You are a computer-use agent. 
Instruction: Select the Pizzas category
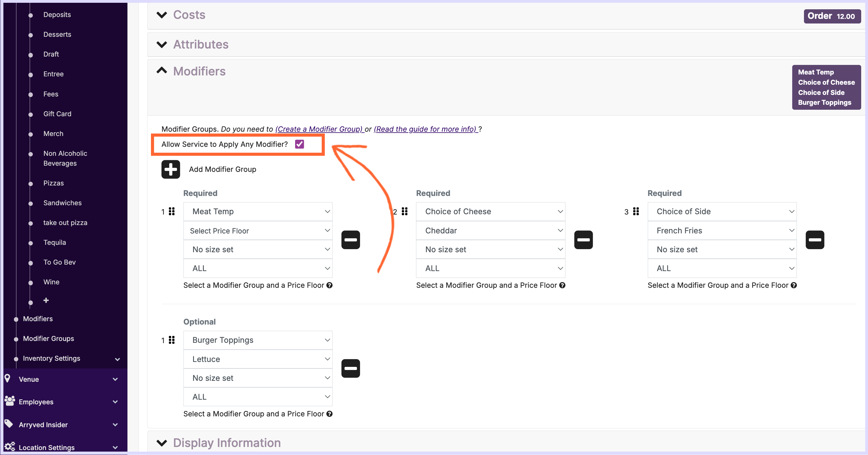pos(53,183)
